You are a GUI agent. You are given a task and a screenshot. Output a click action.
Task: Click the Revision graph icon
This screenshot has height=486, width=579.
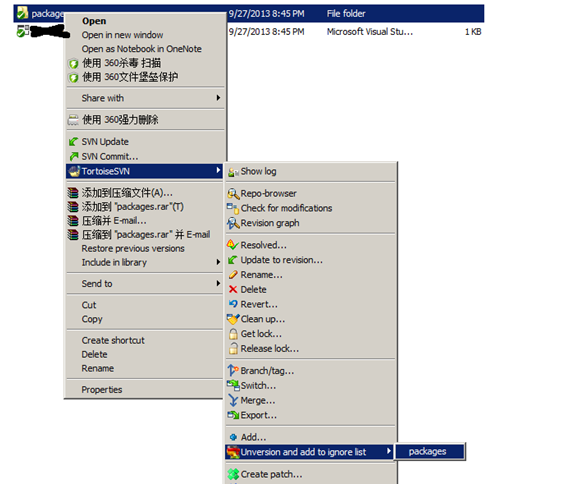[x=233, y=223]
